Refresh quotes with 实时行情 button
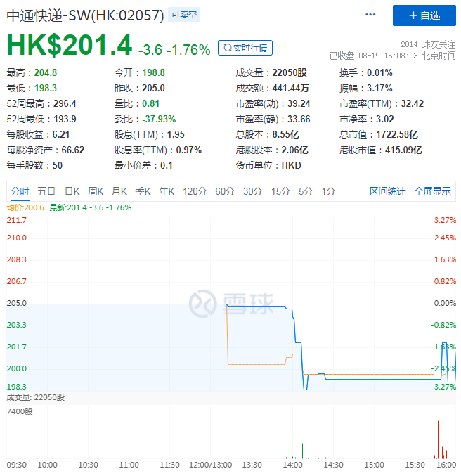 point(245,48)
